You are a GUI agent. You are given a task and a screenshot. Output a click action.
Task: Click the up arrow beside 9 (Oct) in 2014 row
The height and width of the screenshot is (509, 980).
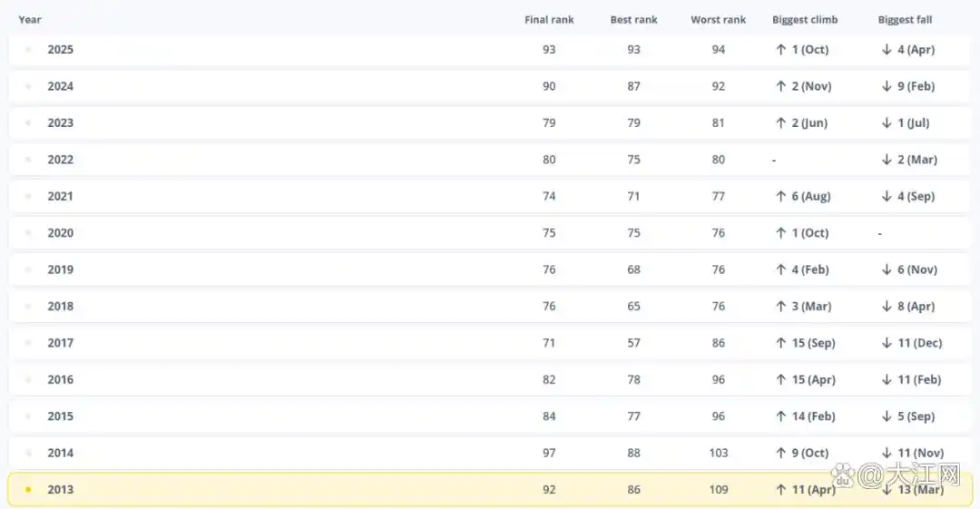click(x=780, y=453)
